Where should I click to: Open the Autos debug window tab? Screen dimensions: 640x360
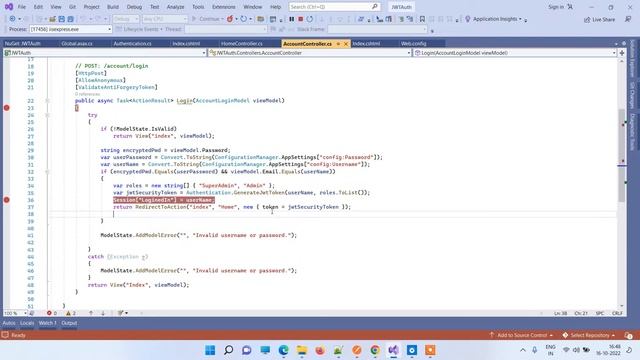tap(9, 323)
